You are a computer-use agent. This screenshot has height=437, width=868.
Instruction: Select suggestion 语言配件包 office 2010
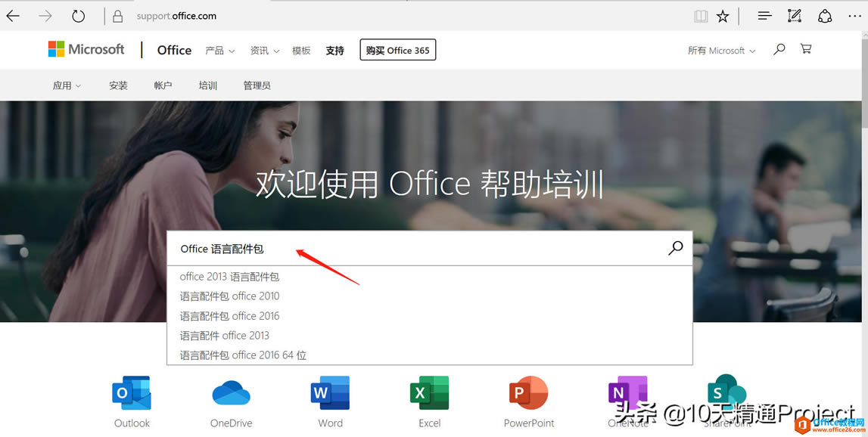[229, 296]
